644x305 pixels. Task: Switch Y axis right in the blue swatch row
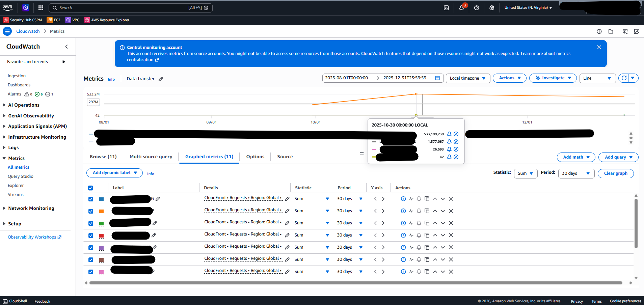(x=383, y=199)
